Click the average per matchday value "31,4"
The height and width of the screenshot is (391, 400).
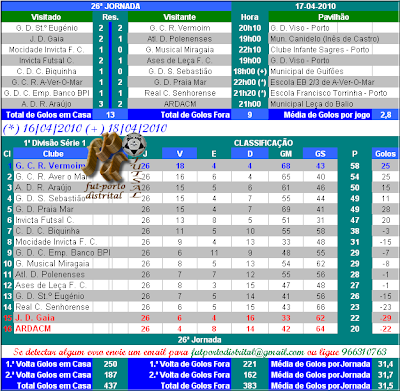[386, 364]
